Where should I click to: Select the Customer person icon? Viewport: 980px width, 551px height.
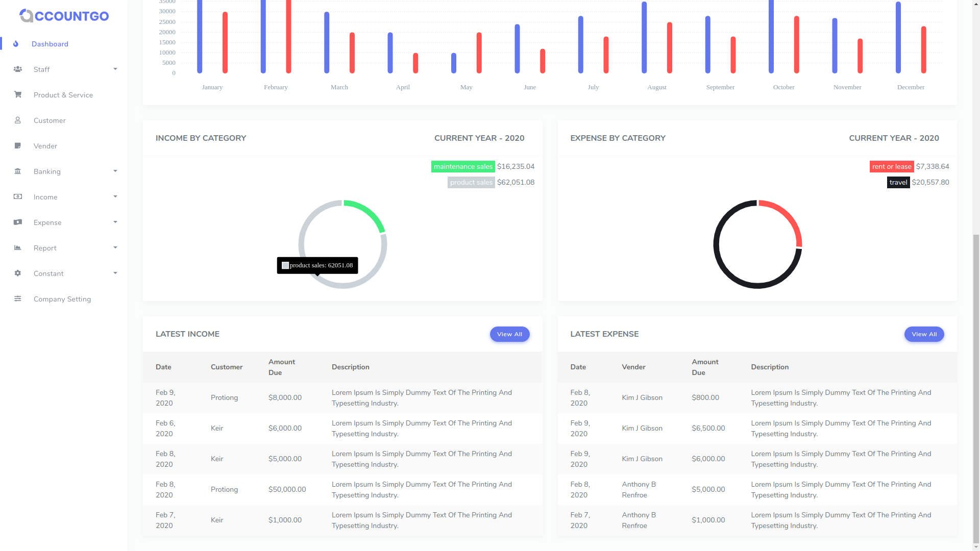pos(18,120)
